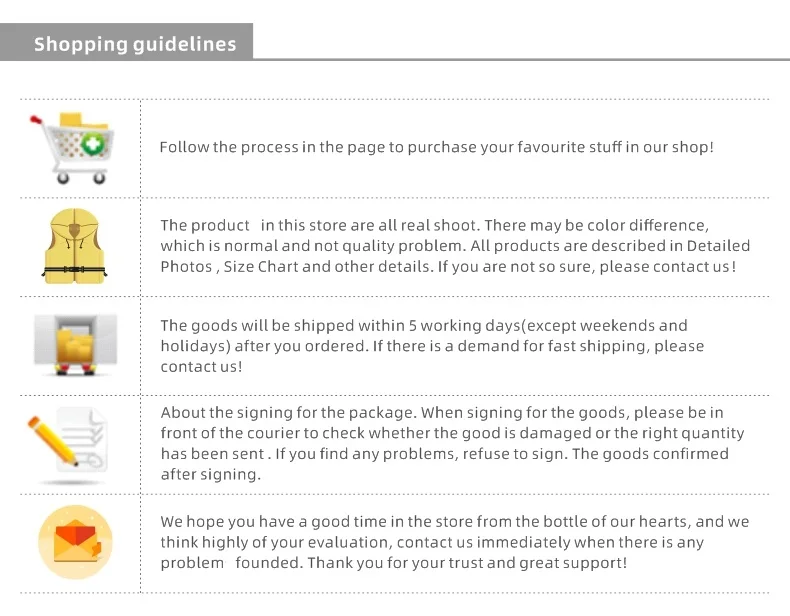
Task: Click 'Size Chart and other details' text
Action: [x=328, y=266]
